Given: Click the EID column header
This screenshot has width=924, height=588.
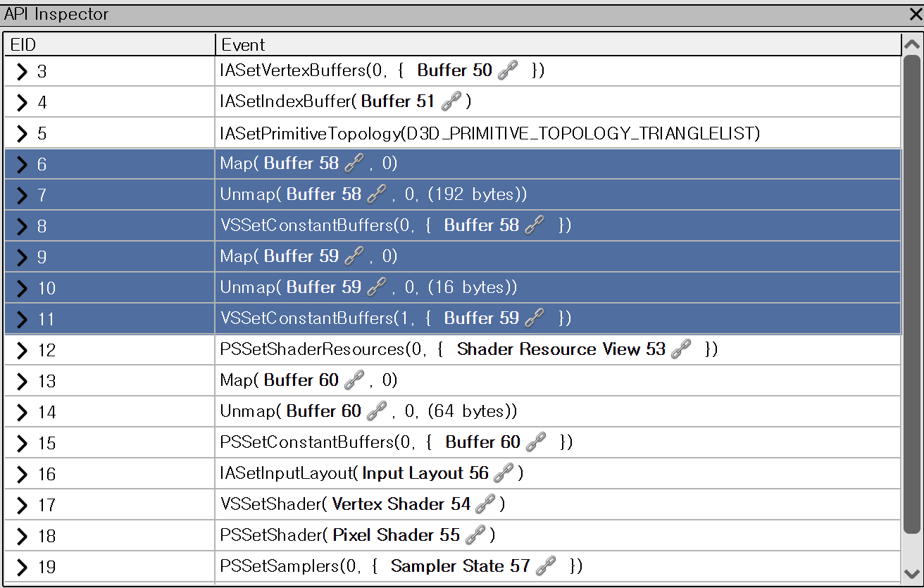Looking at the screenshot, I should pos(109,44).
